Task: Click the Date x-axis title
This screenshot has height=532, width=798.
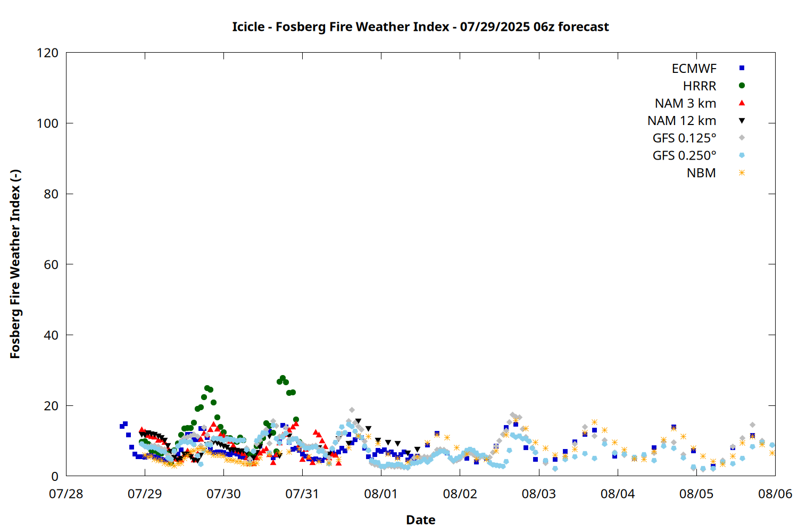Action: 420,520
